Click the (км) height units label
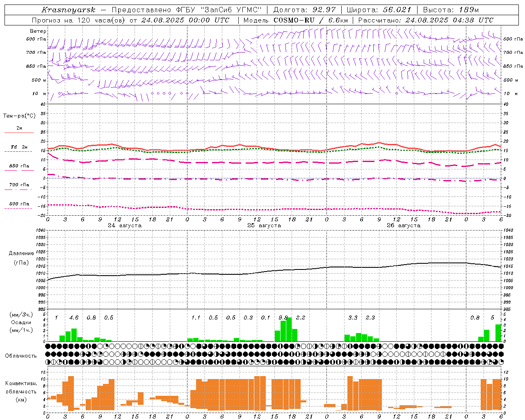Screen dimensions: 525x420 point(21,399)
